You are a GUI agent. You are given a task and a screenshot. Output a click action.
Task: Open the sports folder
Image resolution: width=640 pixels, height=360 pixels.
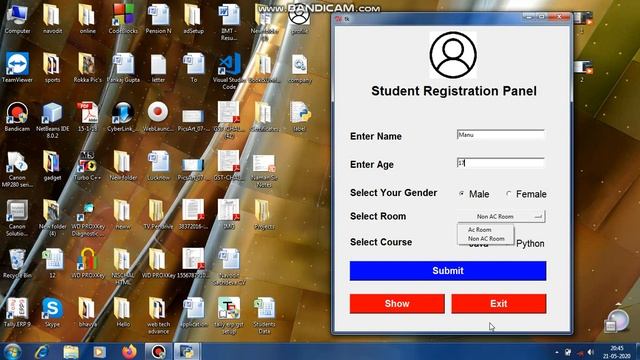(x=52, y=67)
